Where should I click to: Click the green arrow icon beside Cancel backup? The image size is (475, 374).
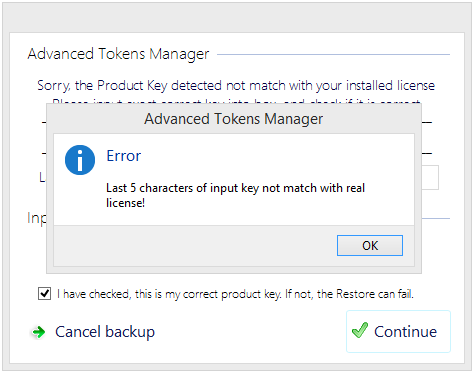39,332
